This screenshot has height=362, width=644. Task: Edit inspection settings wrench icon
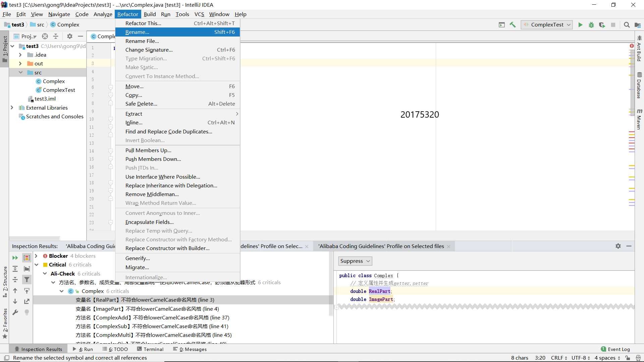click(x=15, y=312)
